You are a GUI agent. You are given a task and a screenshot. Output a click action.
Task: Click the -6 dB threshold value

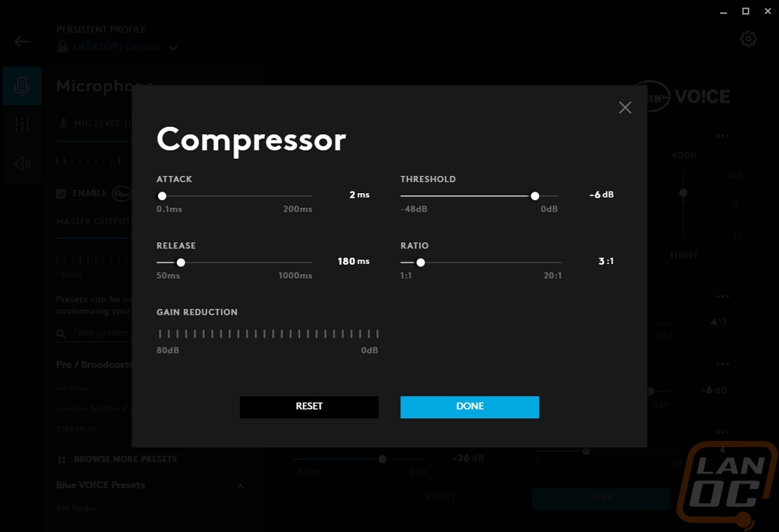[x=601, y=195]
